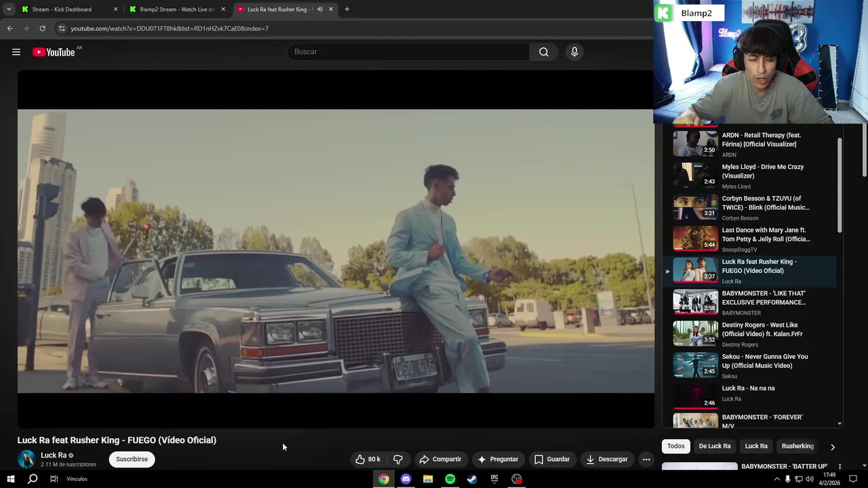Open volume control in system tray
Screen dimensions: 868x488
click(810, 479)
